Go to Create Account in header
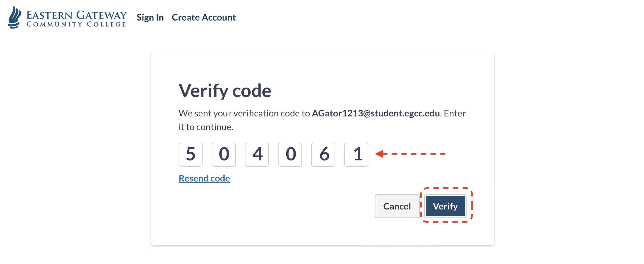 click(204, 17)
